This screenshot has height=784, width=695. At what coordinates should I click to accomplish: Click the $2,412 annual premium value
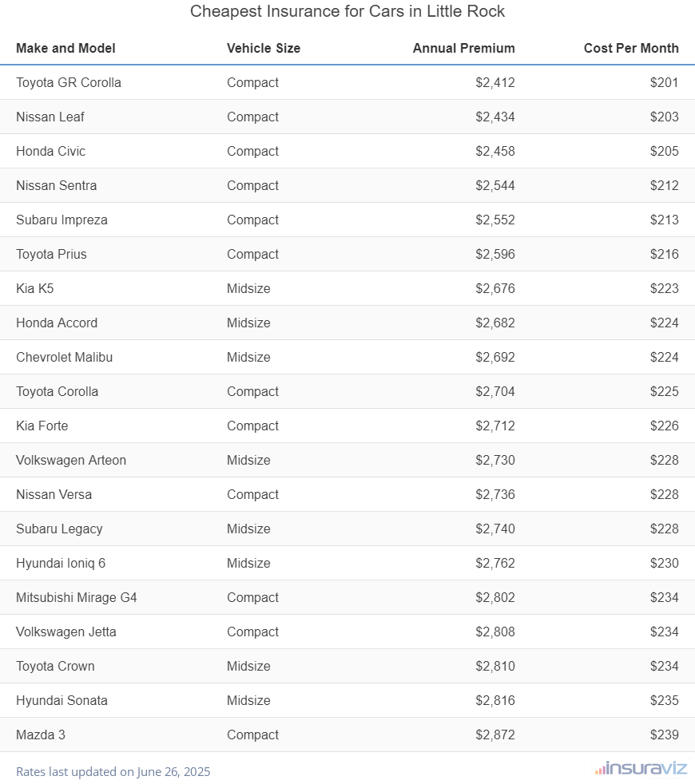pos(494,82)
